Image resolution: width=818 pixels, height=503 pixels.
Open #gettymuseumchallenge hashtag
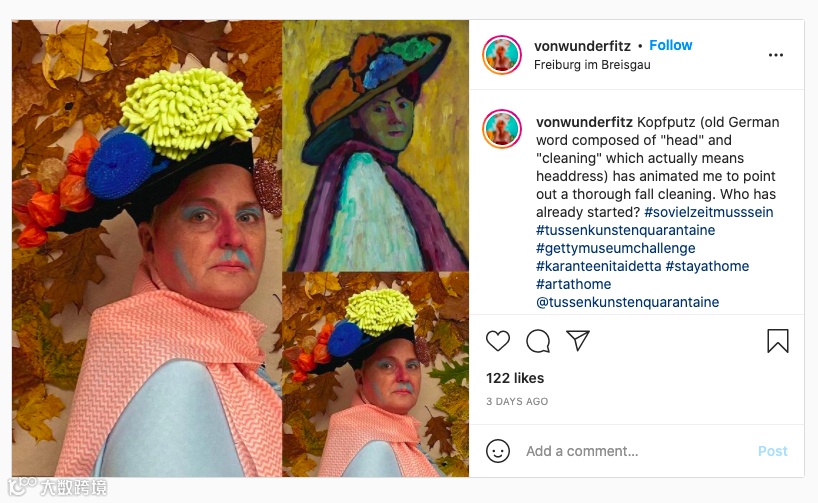pyautogui.click(x=615, y=248)
